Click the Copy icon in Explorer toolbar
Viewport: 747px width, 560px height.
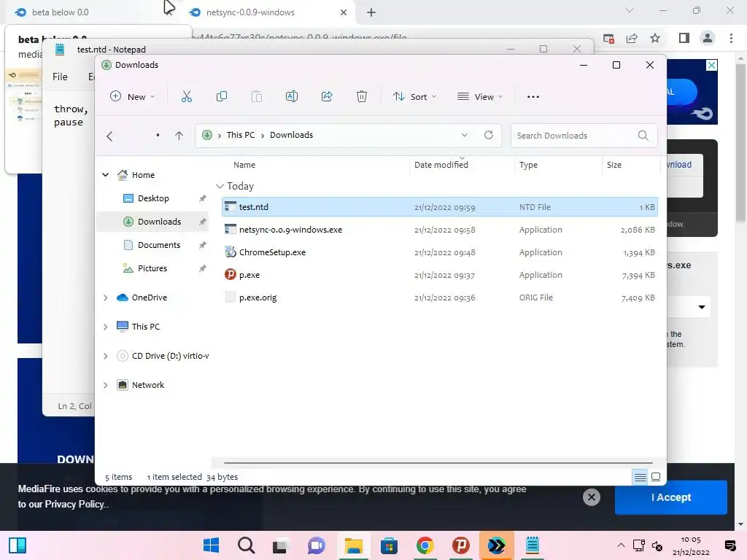pos(222,97)
